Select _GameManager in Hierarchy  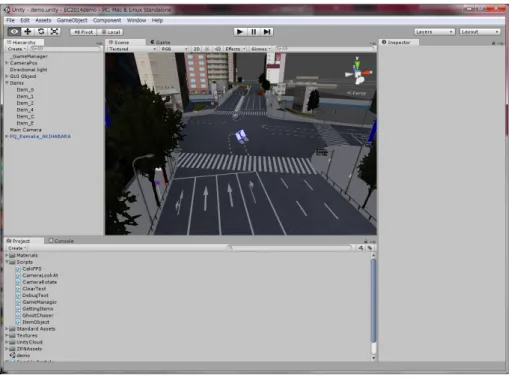pos(30,56)
